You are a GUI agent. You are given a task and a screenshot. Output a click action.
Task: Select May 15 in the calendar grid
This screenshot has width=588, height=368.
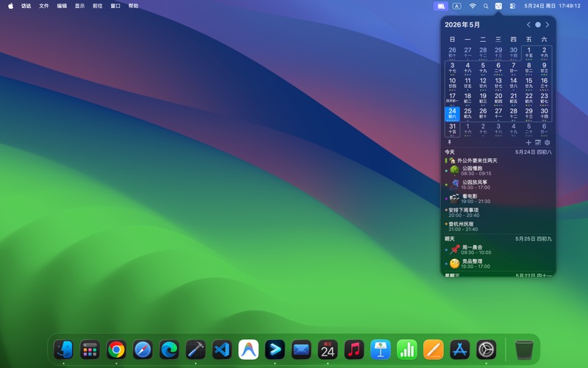pyautogui.click(x=528, y=83)
